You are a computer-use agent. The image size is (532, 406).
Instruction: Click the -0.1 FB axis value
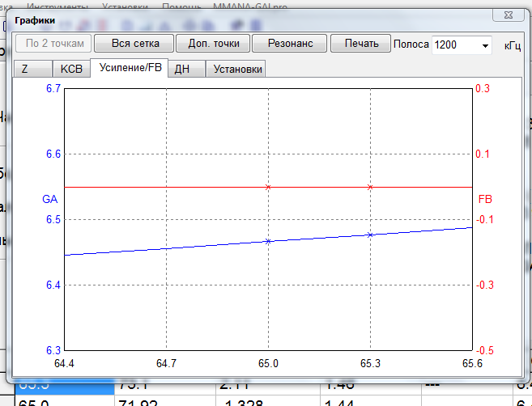[484, 219]
